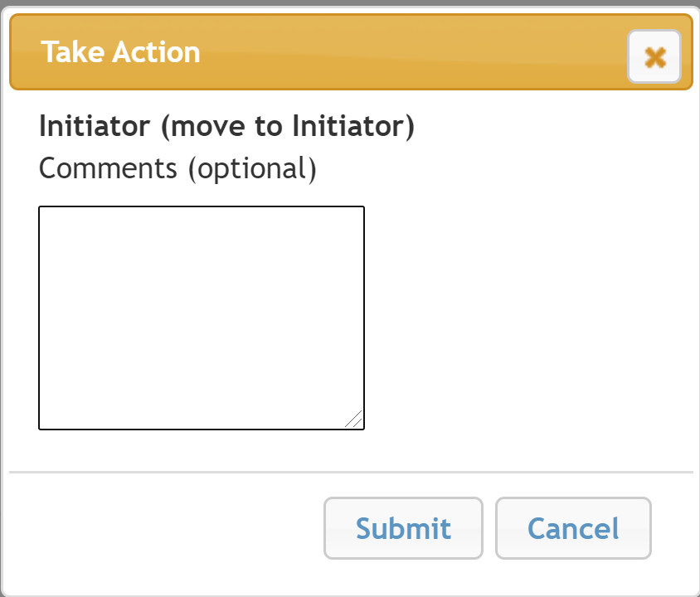Viewport: 700px width, 597px height.
Task: Click the word 'optional' in the comments label
Action: coord(252,168)
